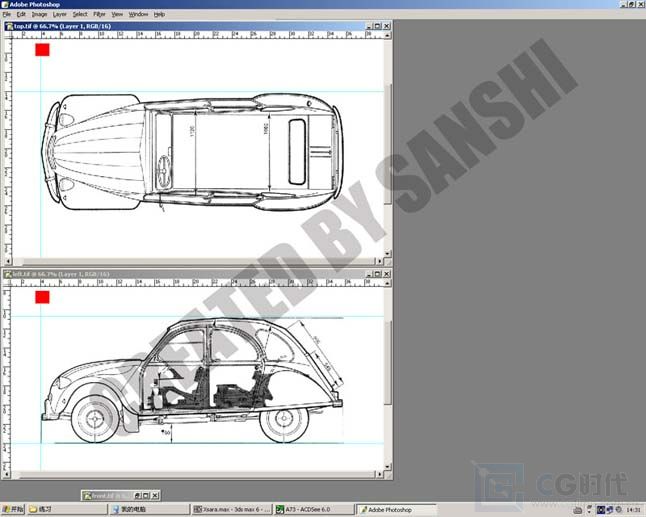The image size is (646, 517).
Task: Open the Help menu
Action: tap(159, 14)
